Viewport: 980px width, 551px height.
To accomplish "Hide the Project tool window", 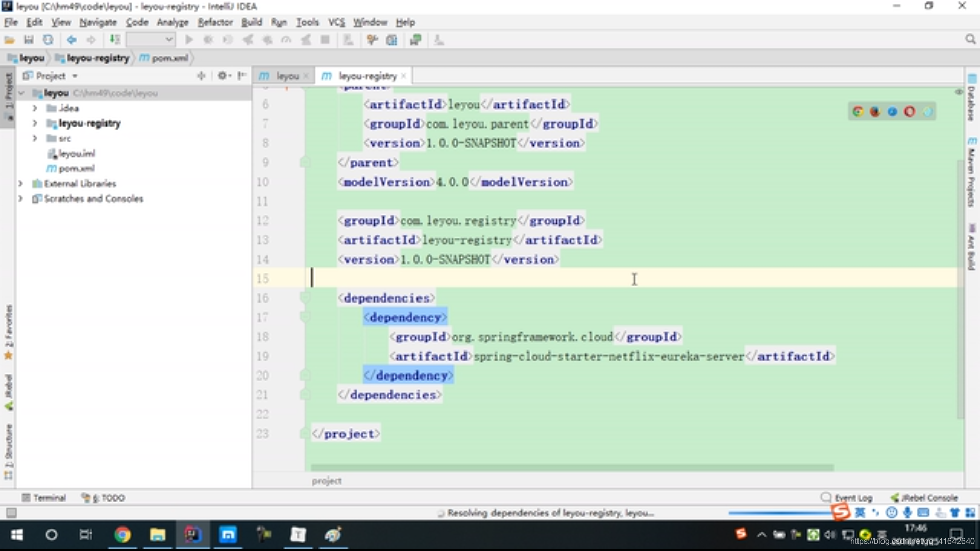I will coord(242,76).
